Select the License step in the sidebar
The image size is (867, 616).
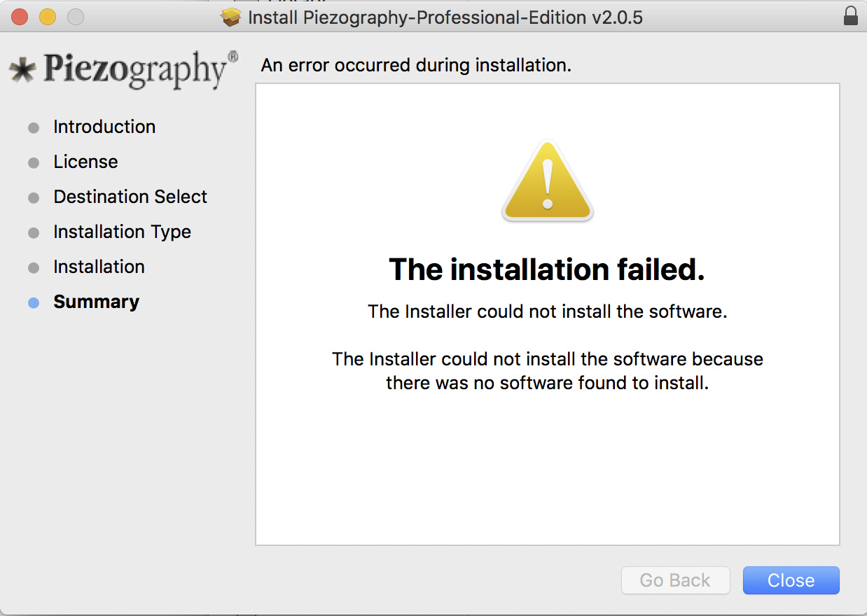point(85,162)
